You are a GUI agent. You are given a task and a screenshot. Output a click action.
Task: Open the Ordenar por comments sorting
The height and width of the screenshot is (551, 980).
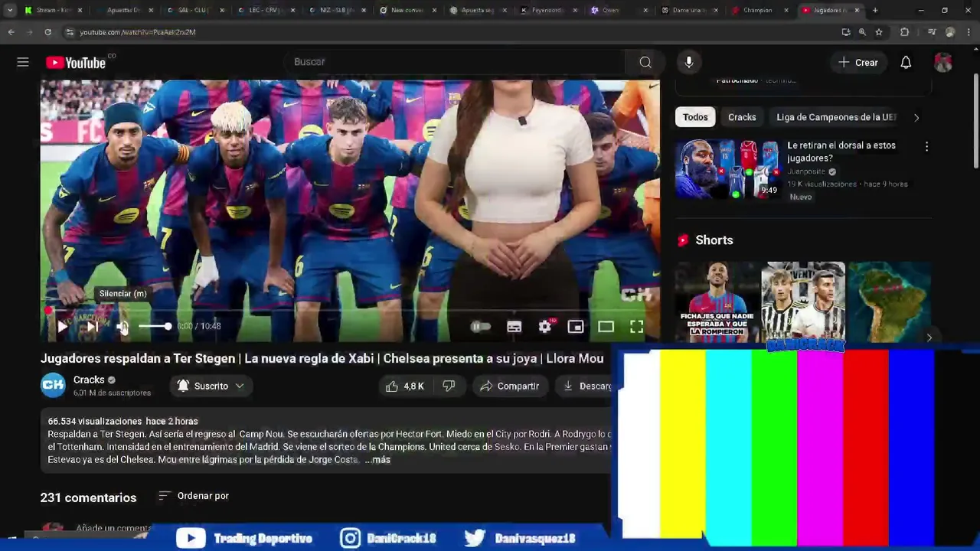pos(194,496)
